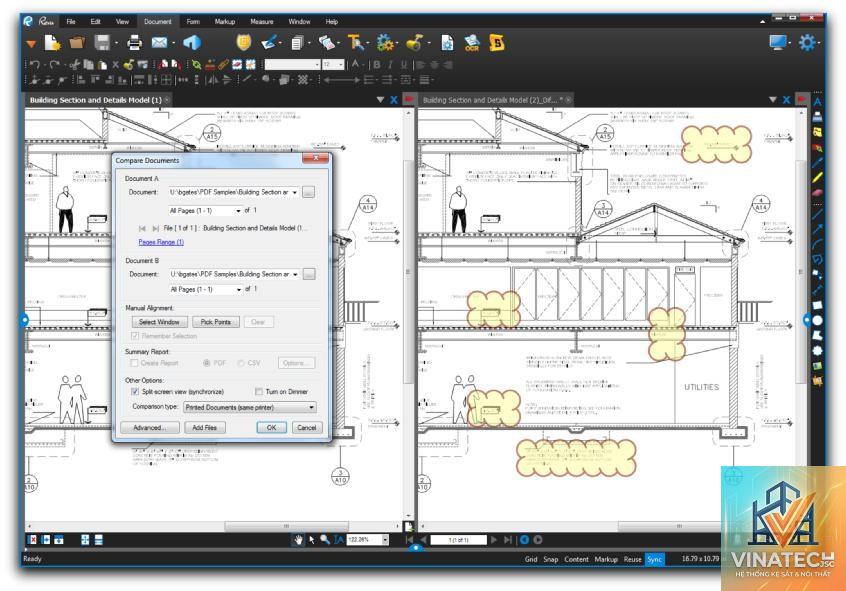Open settings blue gear at top right
Image resolution: width=846 pixels, height=591 pixels.
(x=807, y=42)
